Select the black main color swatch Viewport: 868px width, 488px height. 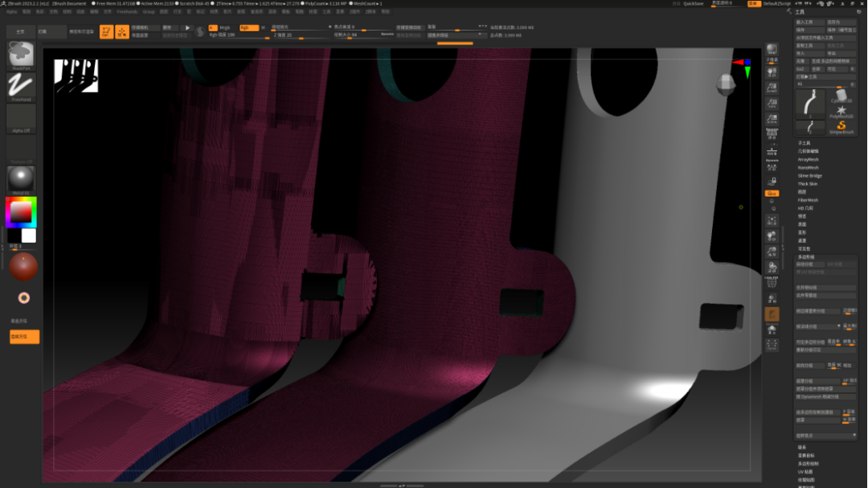coord(14,236)
